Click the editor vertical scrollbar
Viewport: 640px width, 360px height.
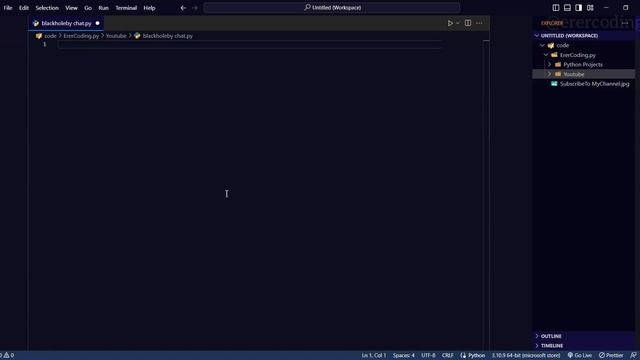coord(486,195)
